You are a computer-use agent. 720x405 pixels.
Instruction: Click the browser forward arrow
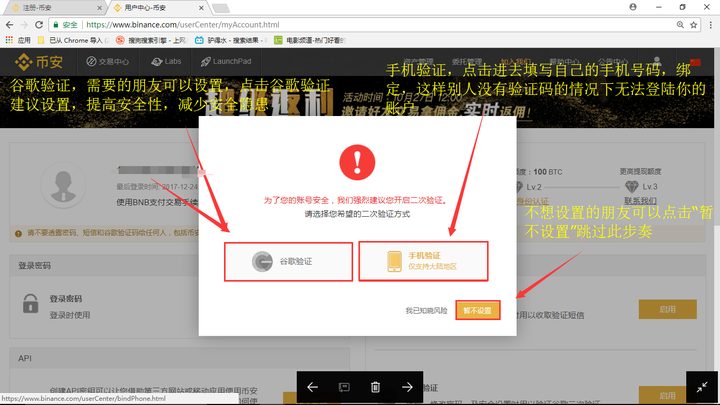tap(24, 25)
